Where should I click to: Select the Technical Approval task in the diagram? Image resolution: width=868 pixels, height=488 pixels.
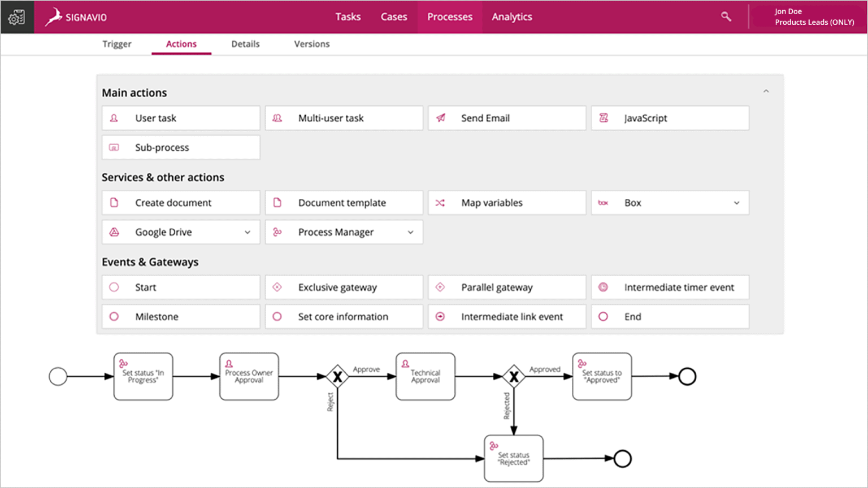[425, 376]
